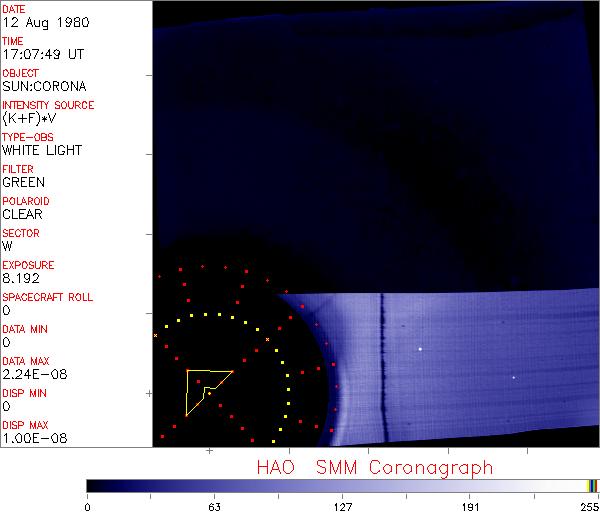Click the 'CLEAR' polaroid value
This screenshot has width=600, height=512.
coord(22,214)
